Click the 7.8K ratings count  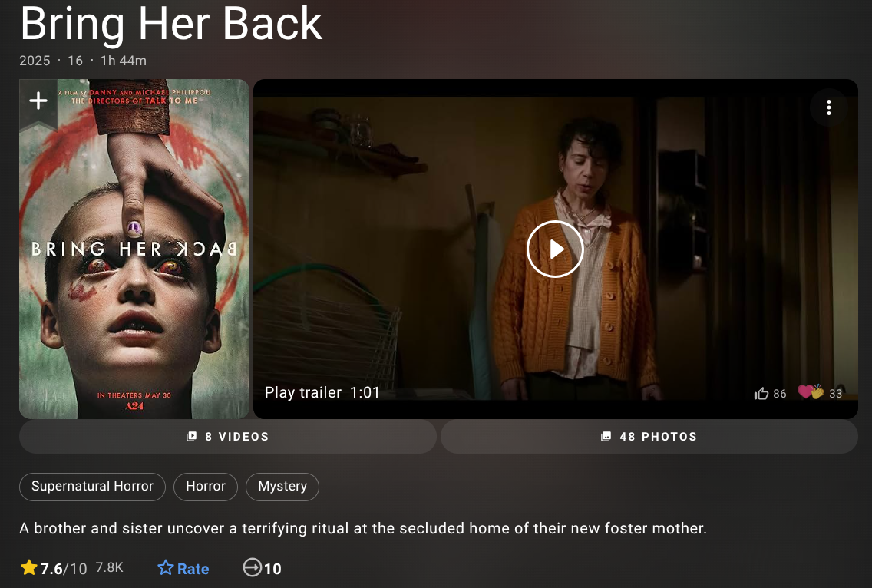[x=109, y=567]
